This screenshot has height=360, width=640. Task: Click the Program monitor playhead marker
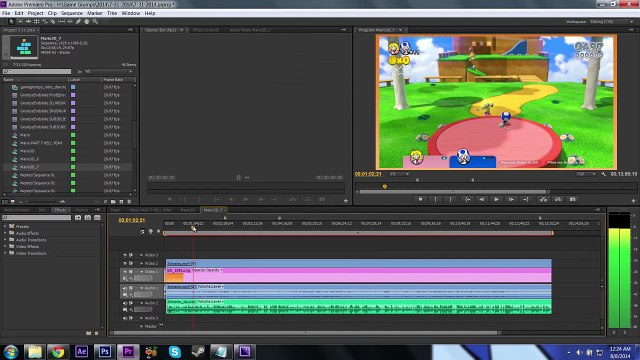(x=384, y=187)
